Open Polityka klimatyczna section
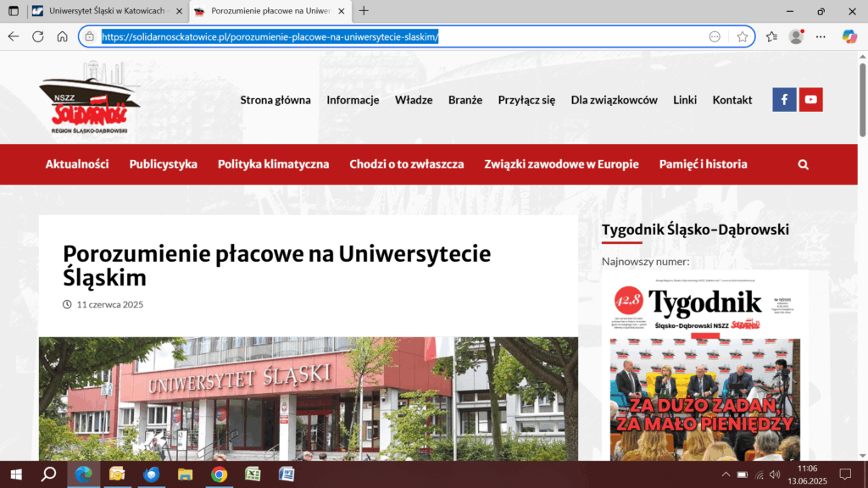868x488 pixels. [273, 164]
